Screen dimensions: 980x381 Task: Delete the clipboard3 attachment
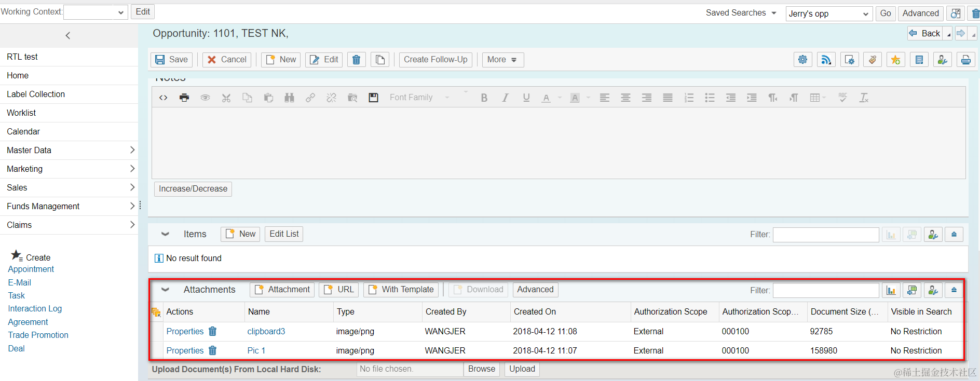(212, 331)
